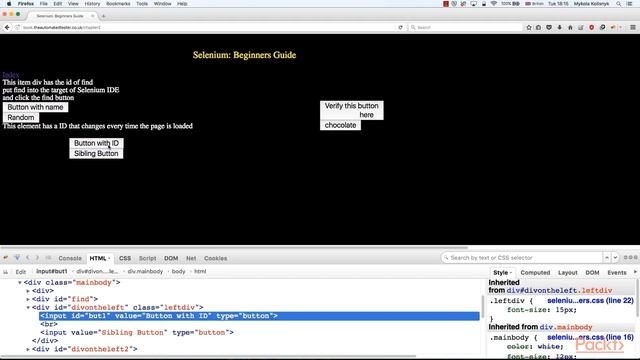Switch to the Script panel tab
The image size is (640, 360).
[x=147, y=258]
